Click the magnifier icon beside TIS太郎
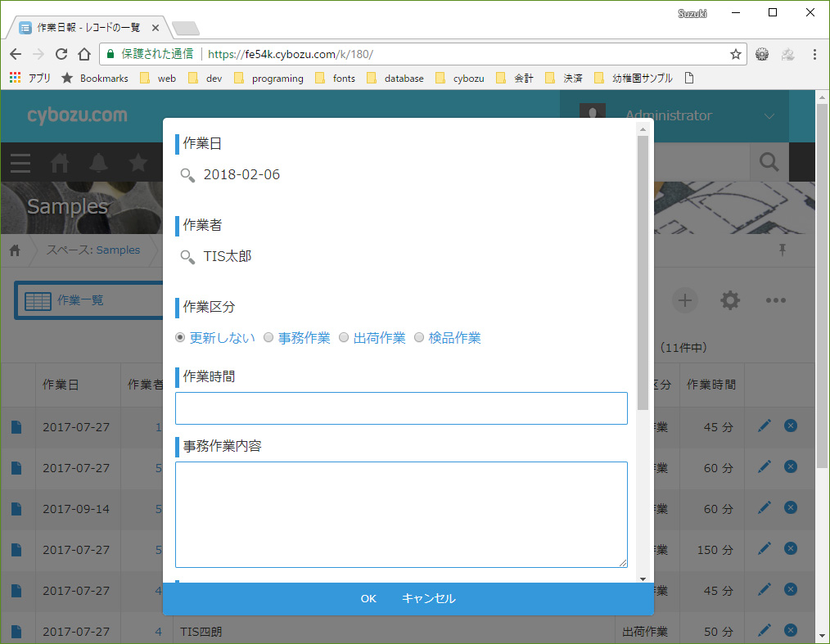This screenshot has height=644, width=830. pyautogui.click(x=187, y=256)
